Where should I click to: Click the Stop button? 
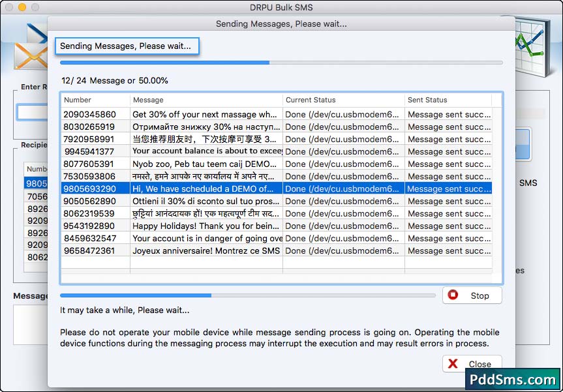(x=472, y=295)
